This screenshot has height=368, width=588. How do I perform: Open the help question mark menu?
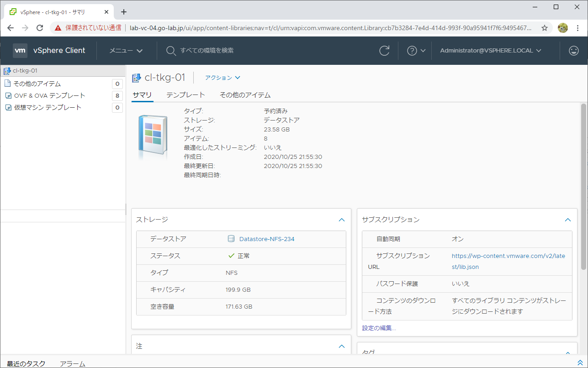click(x=416, y=51)
